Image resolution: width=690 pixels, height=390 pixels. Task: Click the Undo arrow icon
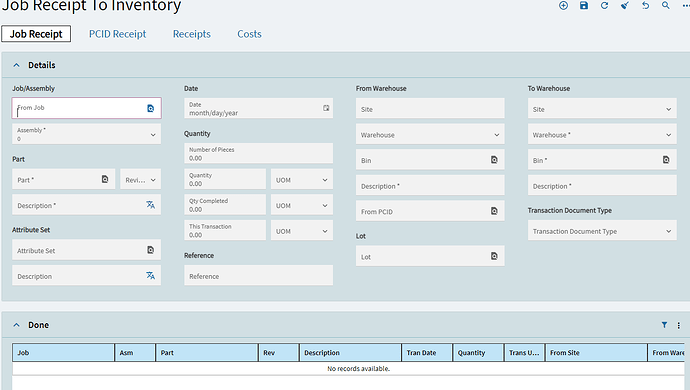point(645,5)
